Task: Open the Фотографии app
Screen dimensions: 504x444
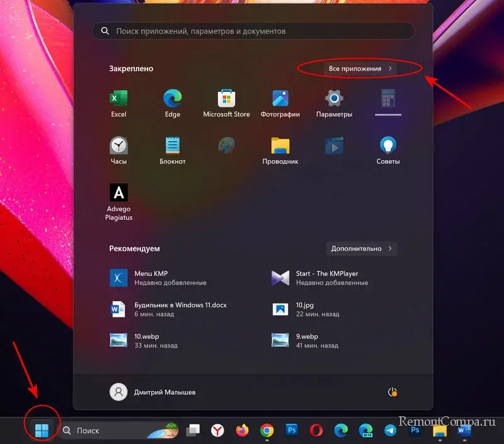Action: tap(280, 103)
